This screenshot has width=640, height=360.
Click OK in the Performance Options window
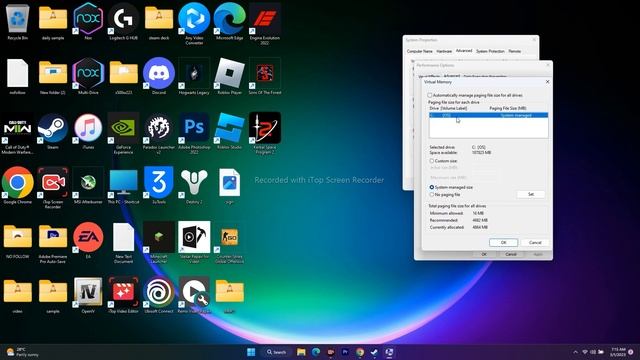point(484,254)
